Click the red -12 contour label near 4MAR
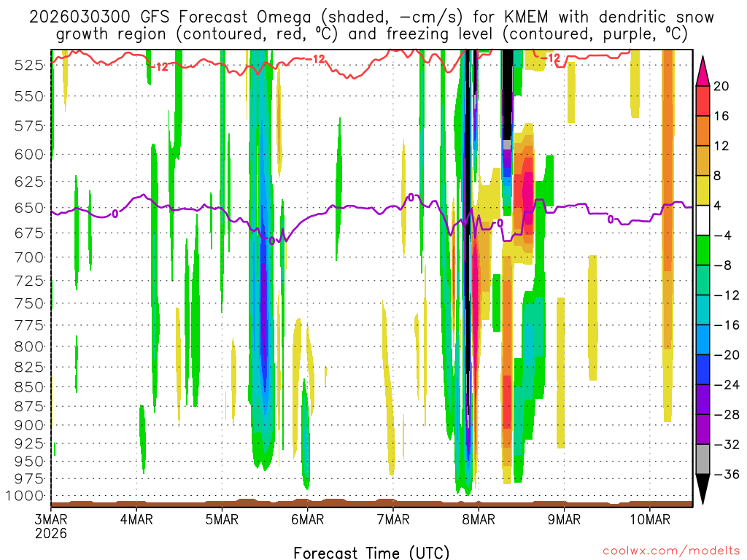The height and width of the screenshot is (560, 747). coord(158,66)
